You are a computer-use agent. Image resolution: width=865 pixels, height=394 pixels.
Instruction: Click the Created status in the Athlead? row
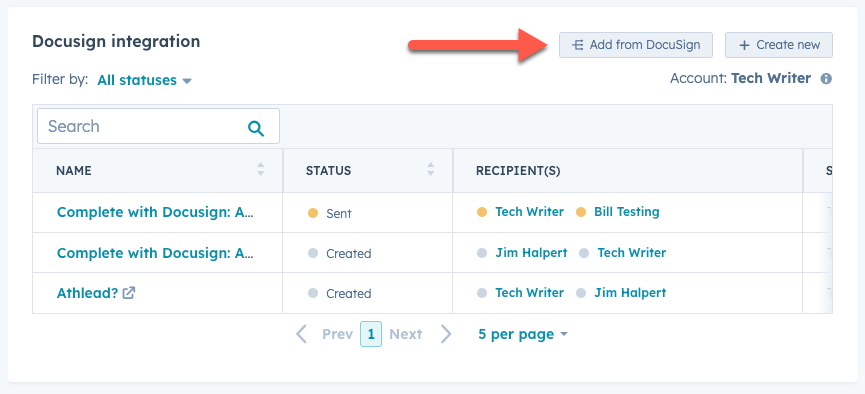pyautogui.click(x=349, y=294)
